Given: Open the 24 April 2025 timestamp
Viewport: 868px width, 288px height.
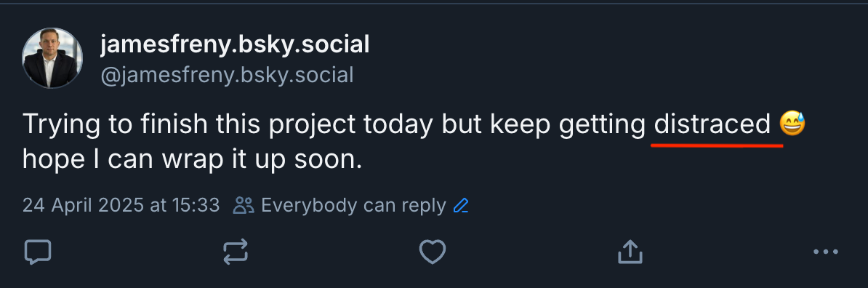Looking at the screenshot, I should 121,206.
